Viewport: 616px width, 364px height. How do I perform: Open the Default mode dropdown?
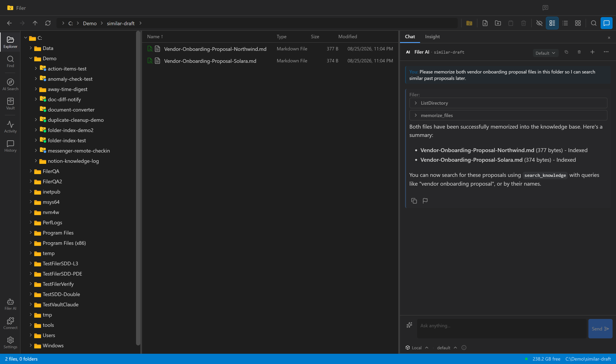[545, 53]
